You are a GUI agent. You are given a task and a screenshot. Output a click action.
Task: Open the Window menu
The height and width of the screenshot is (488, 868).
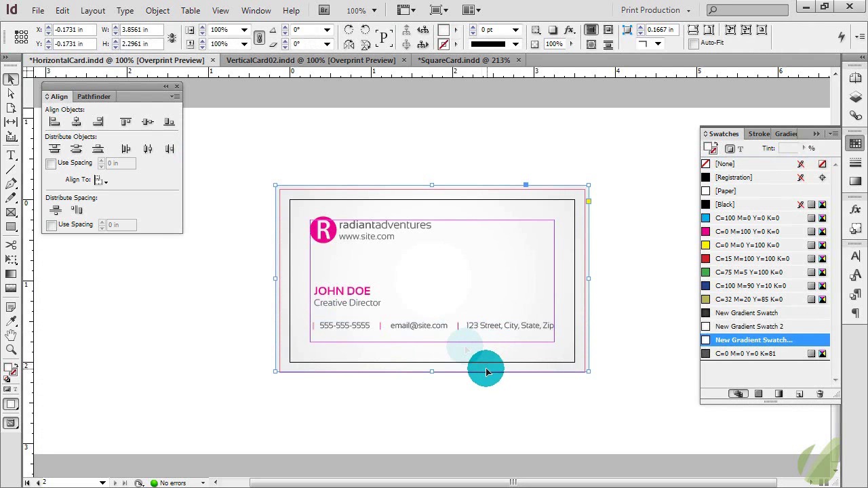tap(256, 10)
